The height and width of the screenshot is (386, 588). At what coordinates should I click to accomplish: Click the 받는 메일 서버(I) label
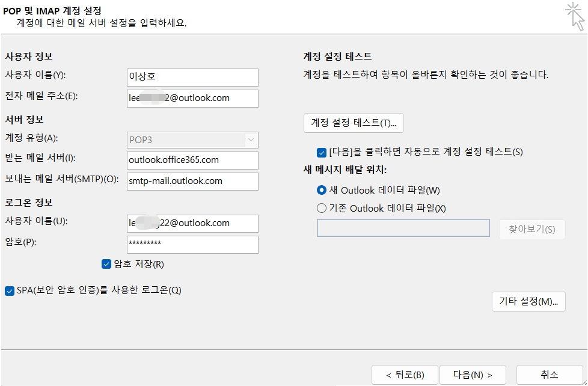40,158
